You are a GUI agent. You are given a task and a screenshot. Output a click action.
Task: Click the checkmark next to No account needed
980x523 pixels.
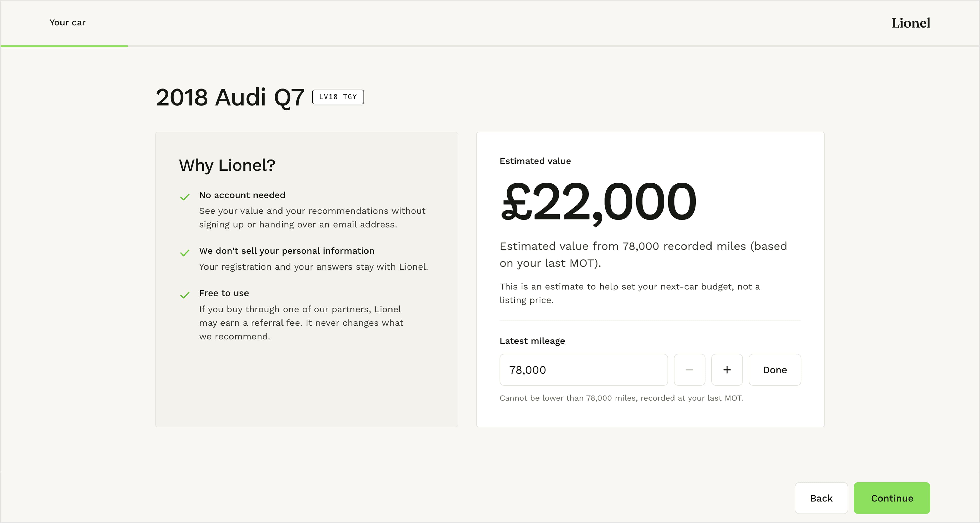point(185,197)
